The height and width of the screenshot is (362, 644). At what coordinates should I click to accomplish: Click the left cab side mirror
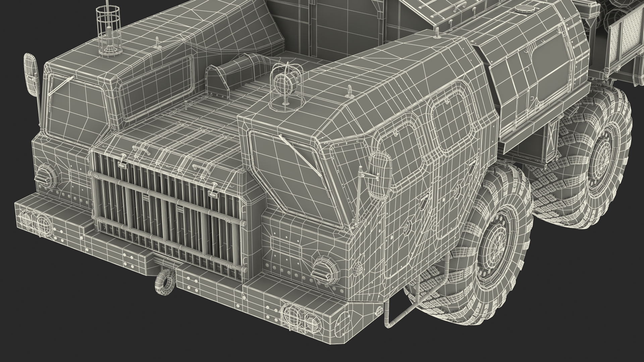(32, 74)
